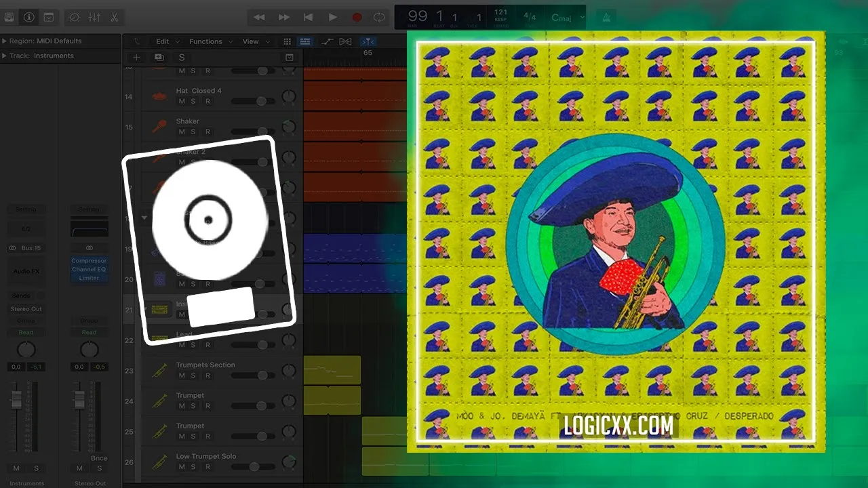Screen dimensions: 868x488
Task: Expand the Region: MIDI Defaults disclosure triangle
Action: tap(4, 41)
